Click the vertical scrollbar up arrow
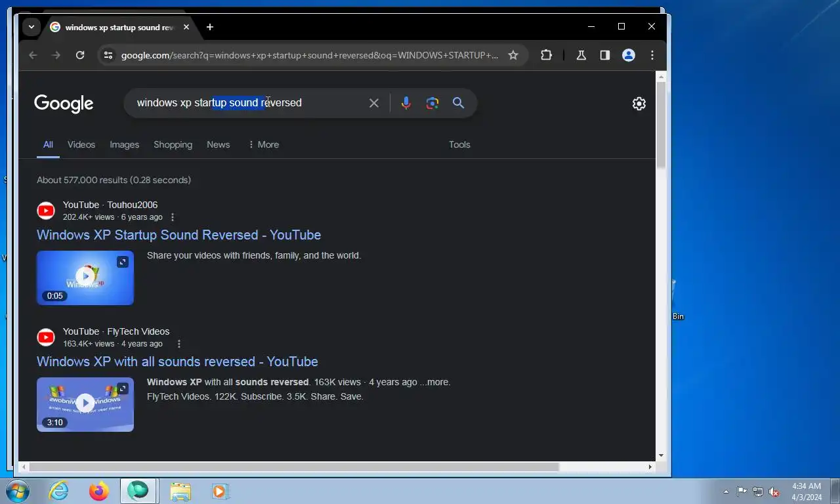This screenshot has height=504, width=840. pyautogui.click(x=661, y=76)
